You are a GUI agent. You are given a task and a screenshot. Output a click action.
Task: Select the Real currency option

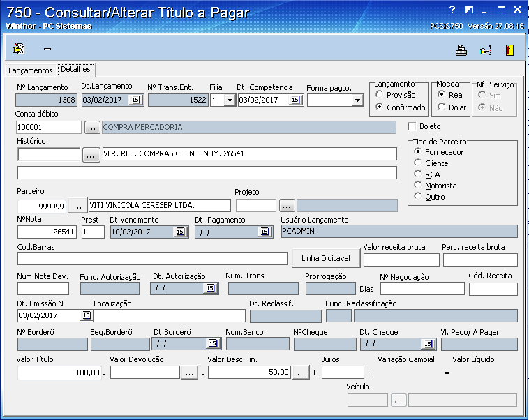tap(441, 94)
